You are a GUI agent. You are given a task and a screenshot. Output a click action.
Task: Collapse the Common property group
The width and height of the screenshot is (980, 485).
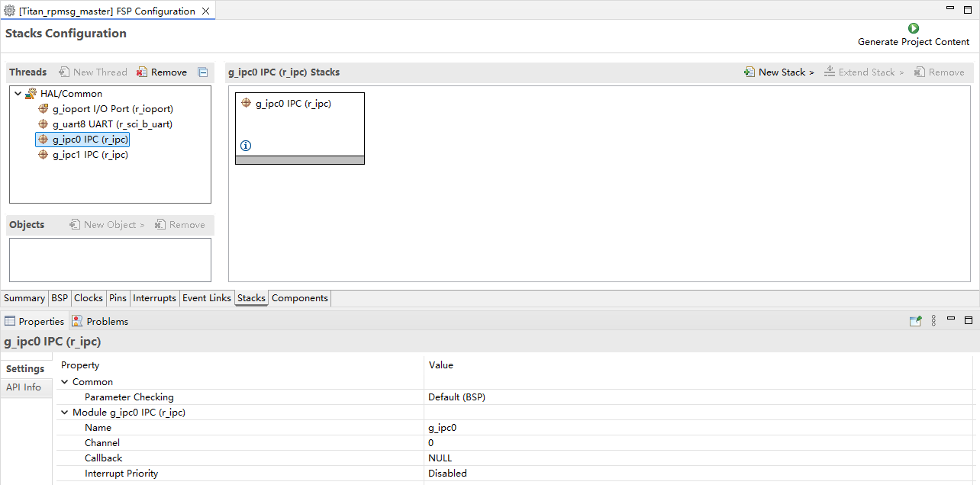coord(65,382)
